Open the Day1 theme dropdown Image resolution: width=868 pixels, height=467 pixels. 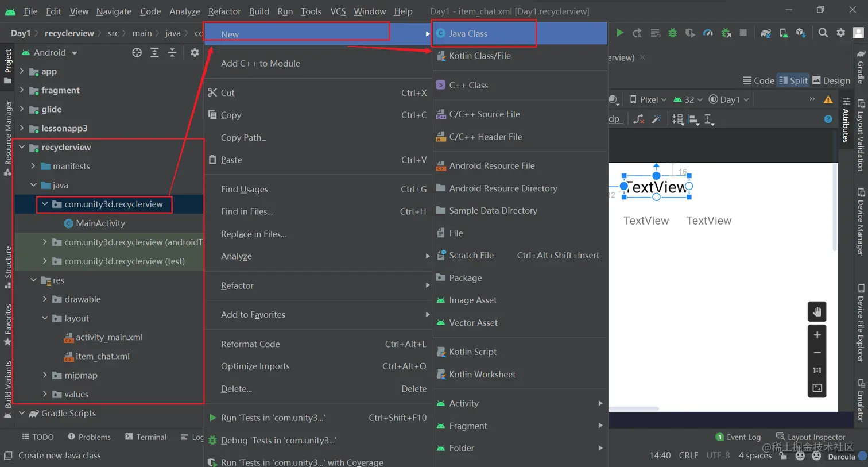pyautogui.click(x=729, y=99)
